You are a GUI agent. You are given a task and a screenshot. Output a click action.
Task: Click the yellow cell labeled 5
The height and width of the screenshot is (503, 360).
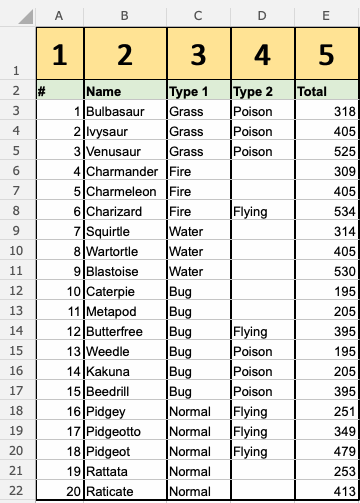click(327, 54)
